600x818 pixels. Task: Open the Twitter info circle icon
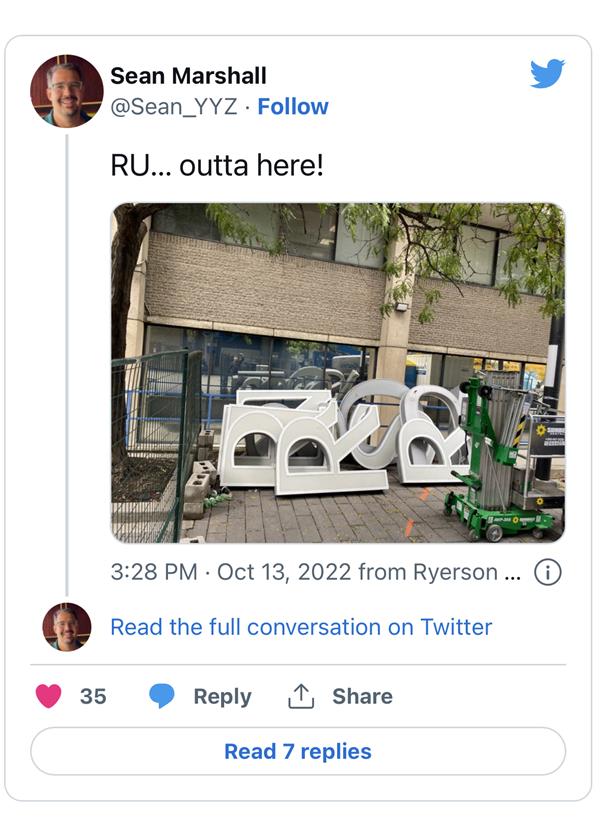[x=548, y=572]
